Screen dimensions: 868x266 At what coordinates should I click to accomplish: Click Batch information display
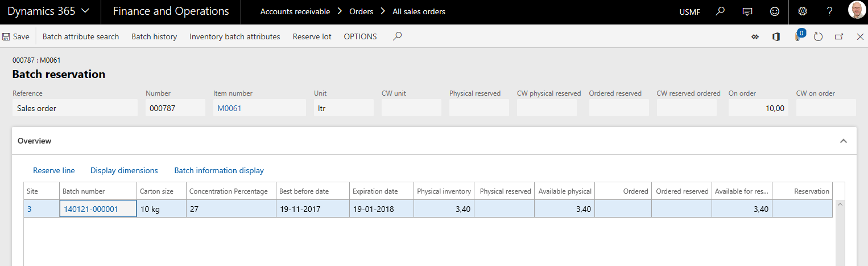[x=219, y=170]
